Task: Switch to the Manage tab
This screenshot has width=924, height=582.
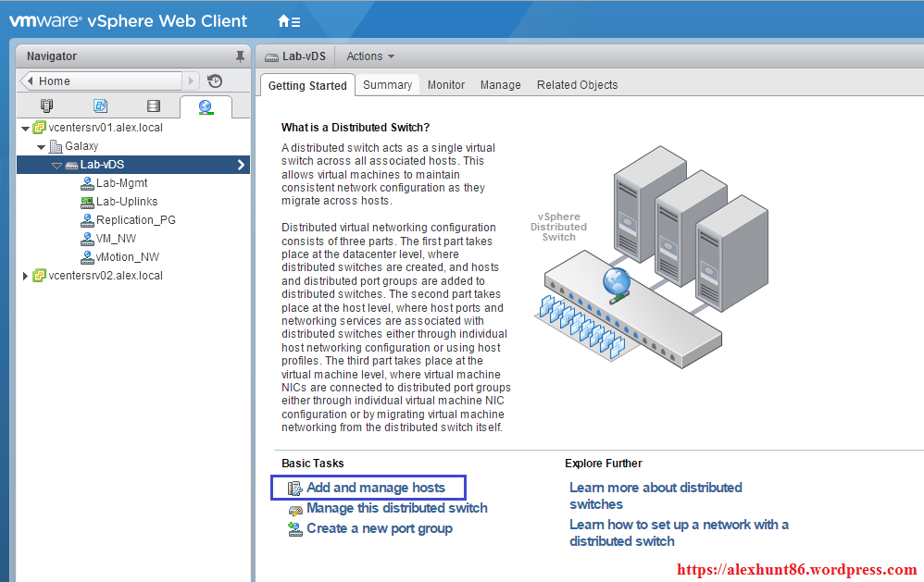Action: (500, 85)
